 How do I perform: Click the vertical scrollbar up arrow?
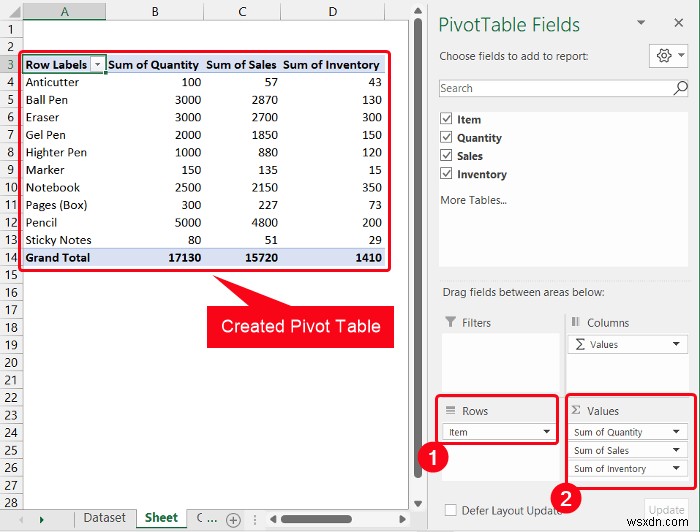(x=418, y=10)
